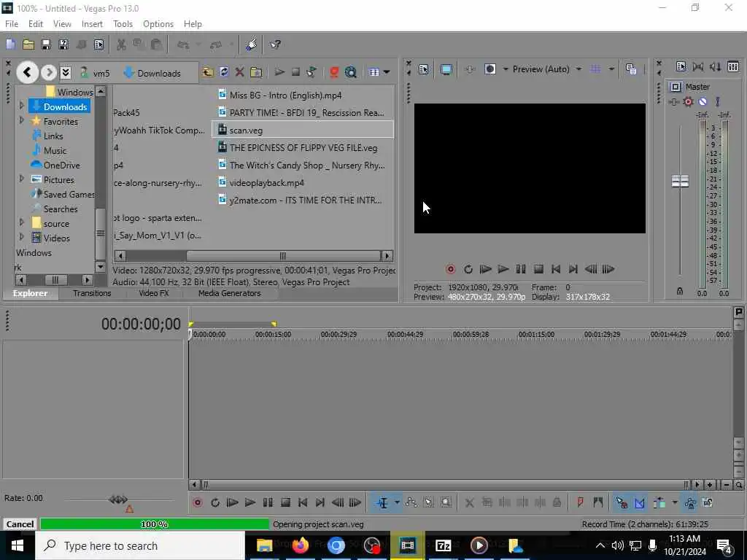The height and width of the screenshot is (560, 747).
Task: Click Master bus FX gear icon
Action: click(x=688, y=101)
